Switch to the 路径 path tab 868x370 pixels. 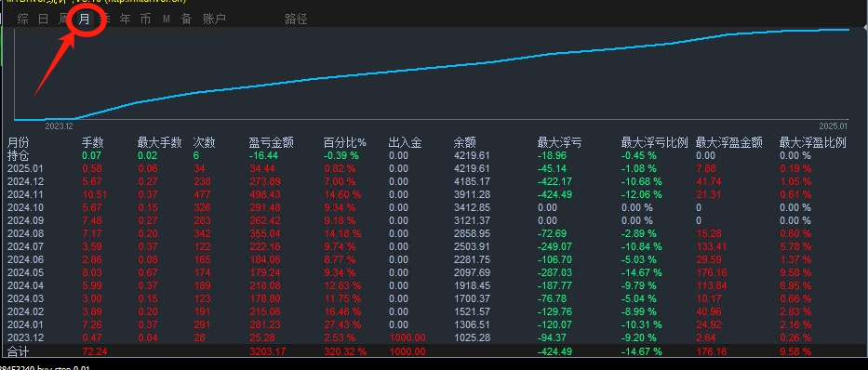click(296, 20)
